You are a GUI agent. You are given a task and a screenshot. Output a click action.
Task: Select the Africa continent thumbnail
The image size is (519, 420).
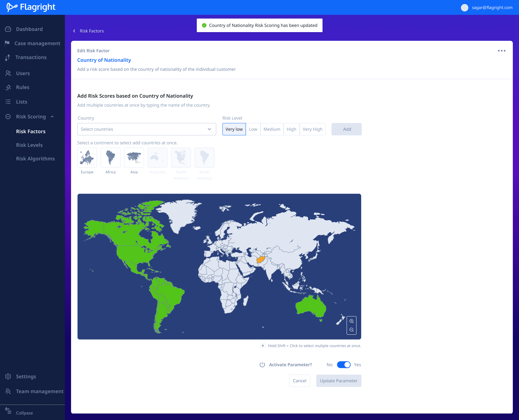pyautogui.click(x=110, y=158)
